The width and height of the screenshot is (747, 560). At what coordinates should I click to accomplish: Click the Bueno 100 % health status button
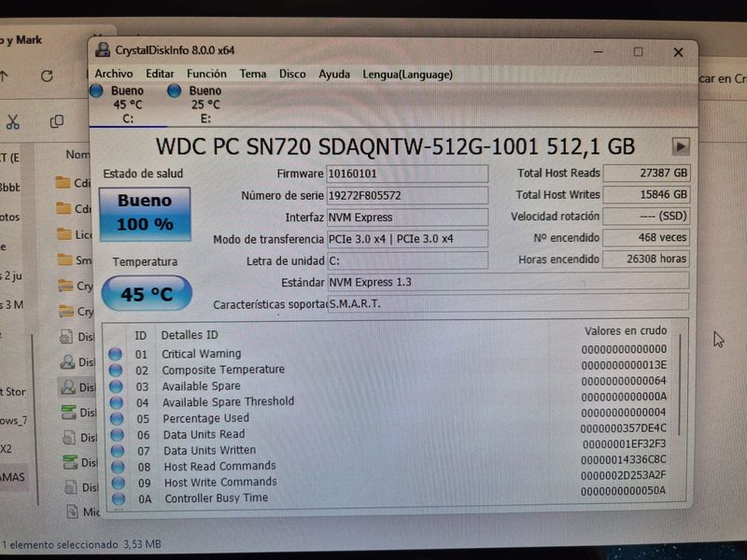click(145, 213)
